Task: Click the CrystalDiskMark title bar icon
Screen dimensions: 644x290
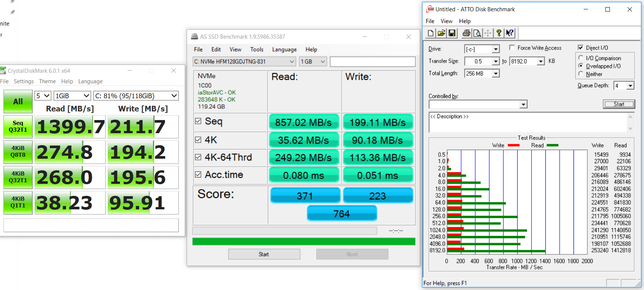Action: pyautogui.click(x=3, y=71)
